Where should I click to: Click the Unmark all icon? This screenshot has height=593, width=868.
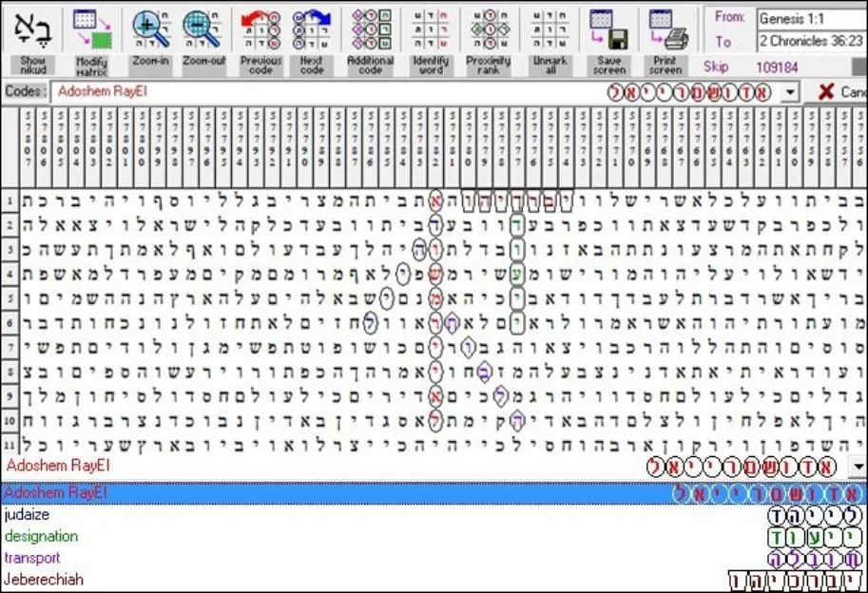point(550,29)
